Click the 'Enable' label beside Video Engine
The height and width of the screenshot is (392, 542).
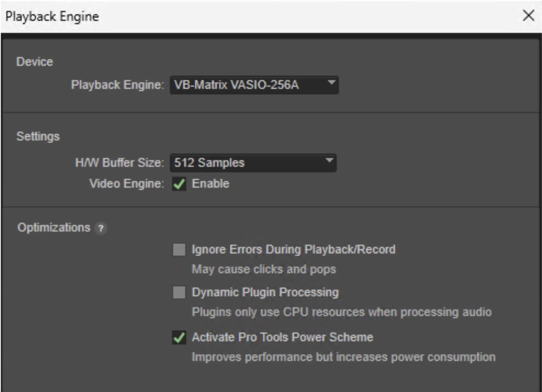(210, 184)
